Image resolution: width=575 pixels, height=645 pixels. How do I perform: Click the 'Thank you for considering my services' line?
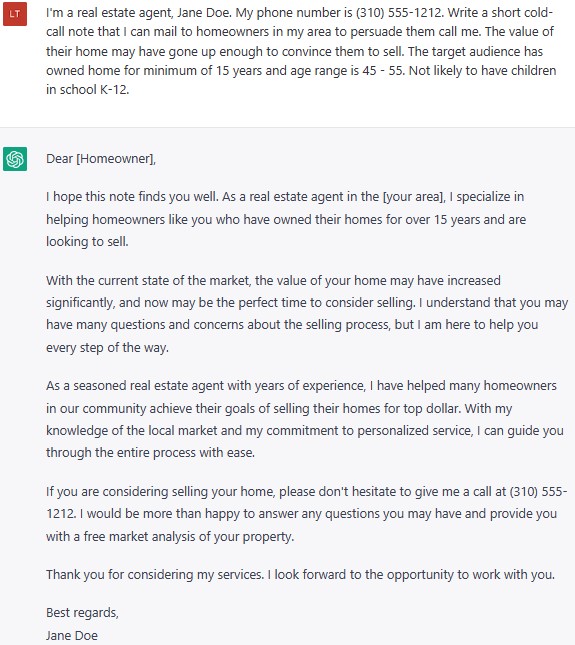tap(300, 575)
